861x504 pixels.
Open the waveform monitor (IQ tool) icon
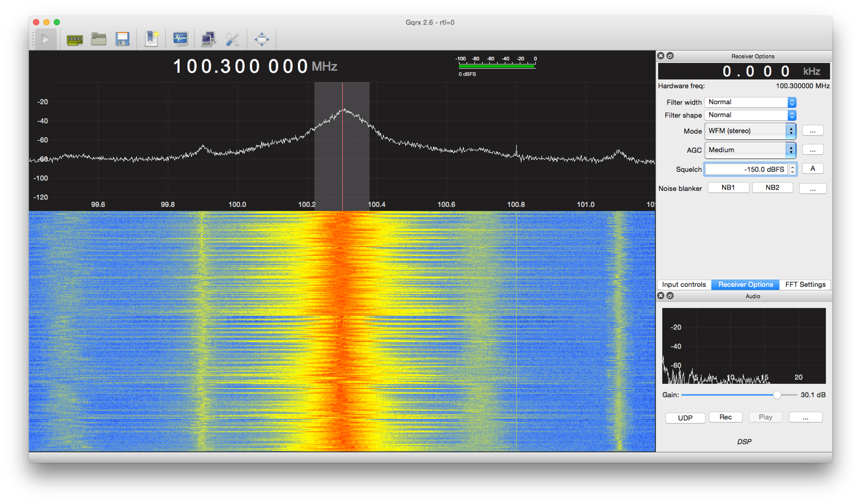pos(180,39)
